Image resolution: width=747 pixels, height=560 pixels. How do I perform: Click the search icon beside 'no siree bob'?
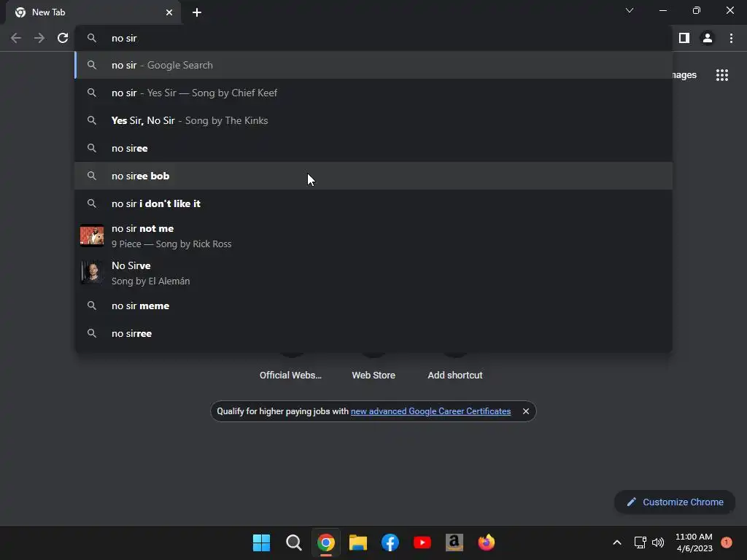pyautogui.click(x=92, y=176)
